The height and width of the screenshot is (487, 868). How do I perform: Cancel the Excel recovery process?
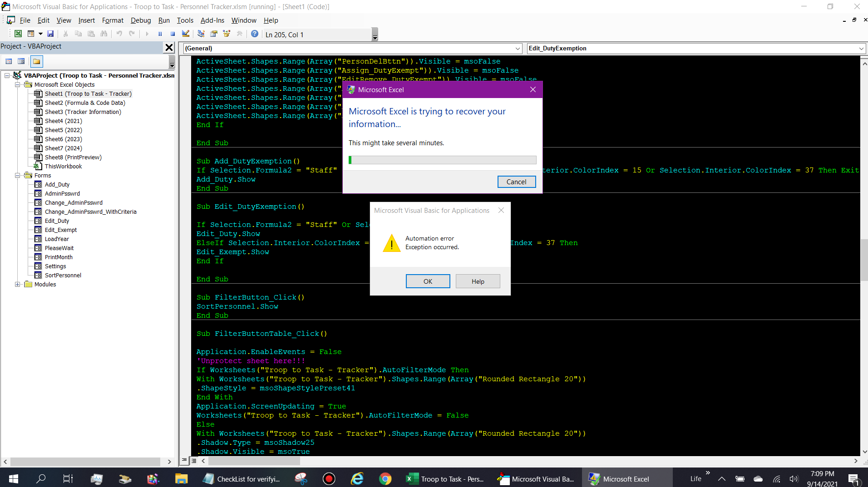(517, 182)
